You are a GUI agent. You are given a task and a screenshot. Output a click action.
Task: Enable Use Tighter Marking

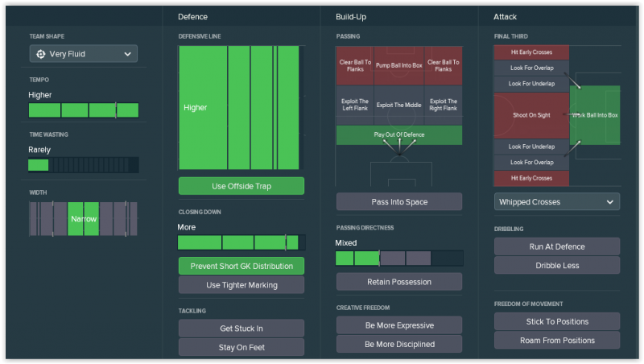click(241, 285)
